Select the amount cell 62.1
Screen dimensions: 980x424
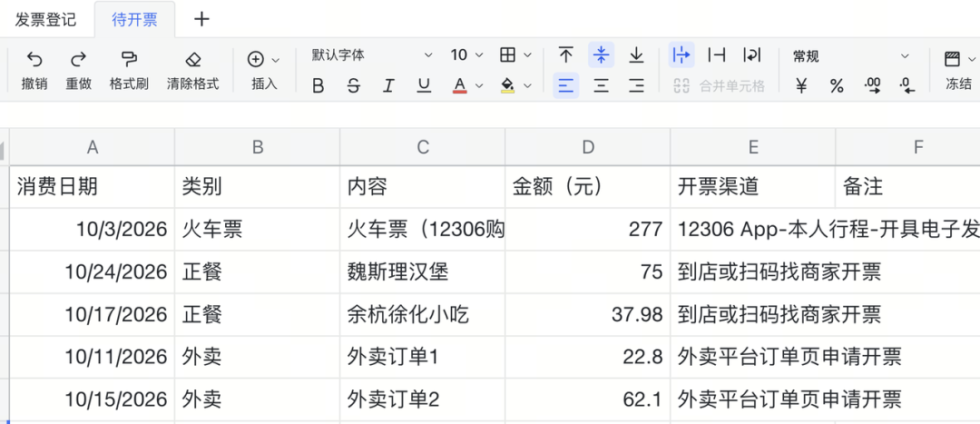[587, 399]
